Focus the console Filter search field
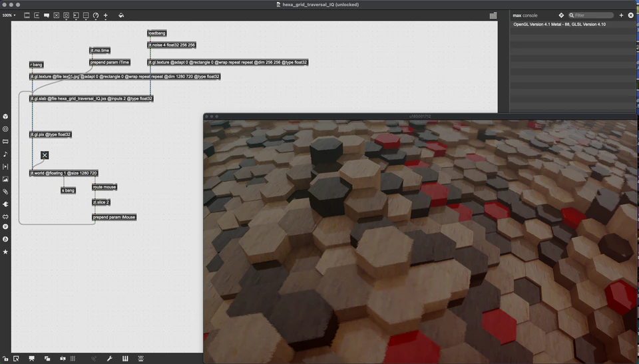The width and height of the screenshot is (639, 364). (x=591, y=15)
